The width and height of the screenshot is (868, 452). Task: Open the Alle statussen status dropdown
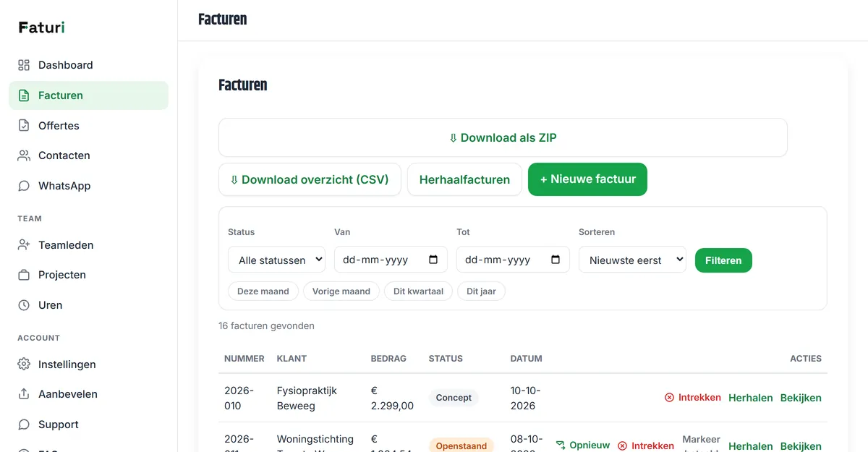[276, 260]
